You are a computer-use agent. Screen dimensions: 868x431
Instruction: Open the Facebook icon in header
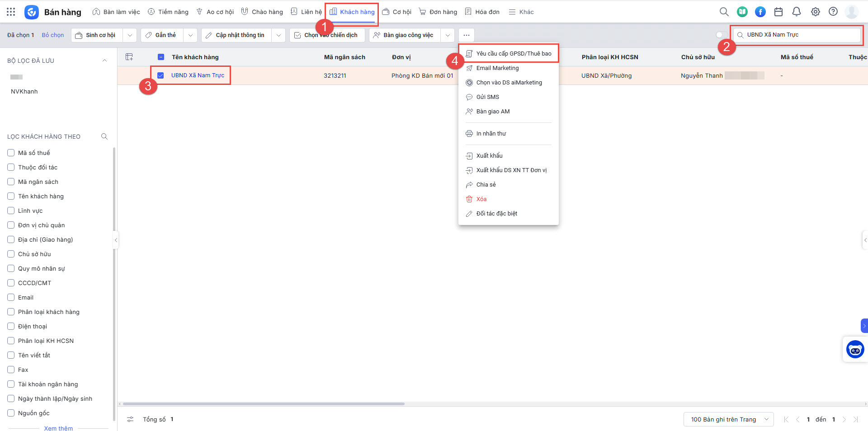760,12
